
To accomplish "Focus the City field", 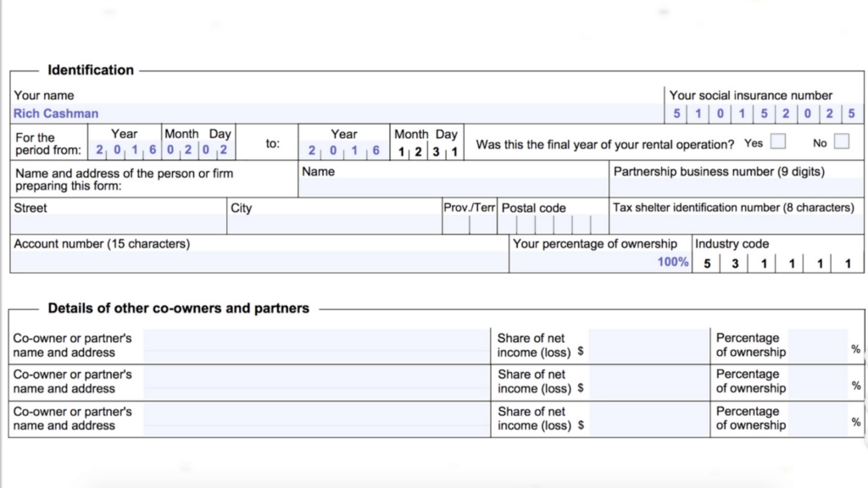I will tap(334, 225).
